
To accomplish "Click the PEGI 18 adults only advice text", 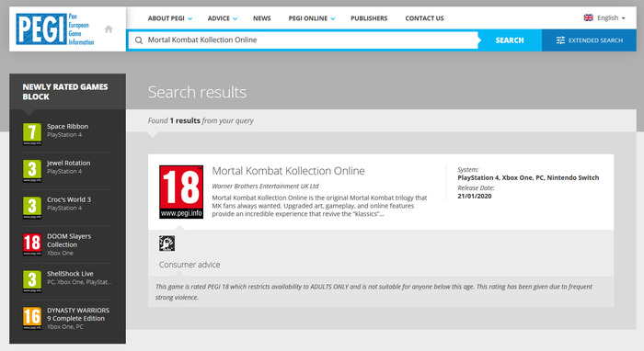I will tap(374, 291).
